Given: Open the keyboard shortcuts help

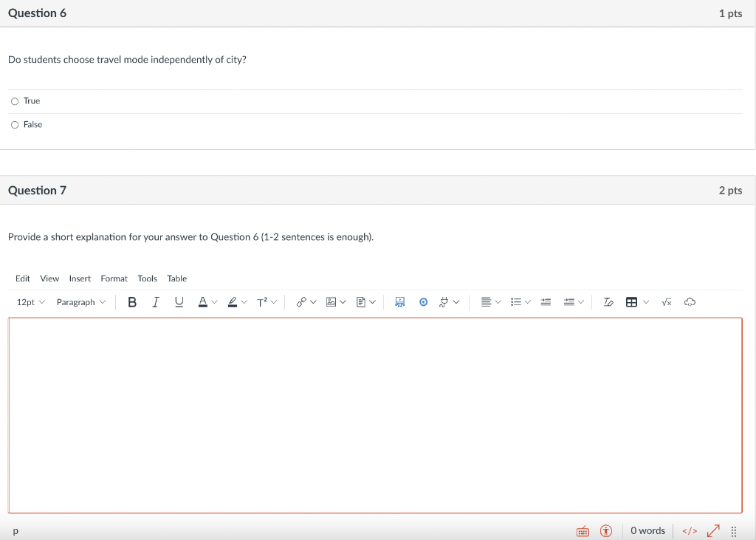Looking at the screenshot, I should 583,530.
